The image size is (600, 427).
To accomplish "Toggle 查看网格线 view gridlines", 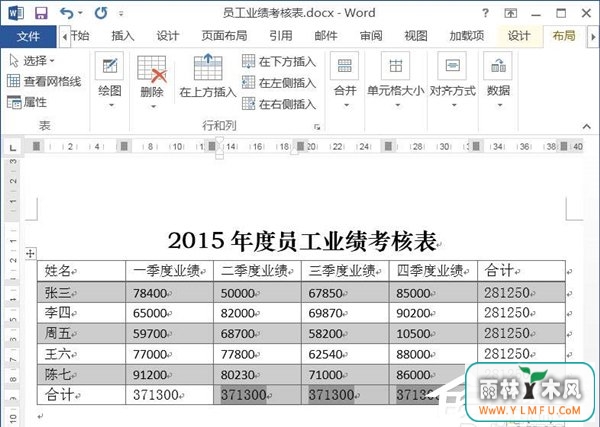I will coord(44,81).
